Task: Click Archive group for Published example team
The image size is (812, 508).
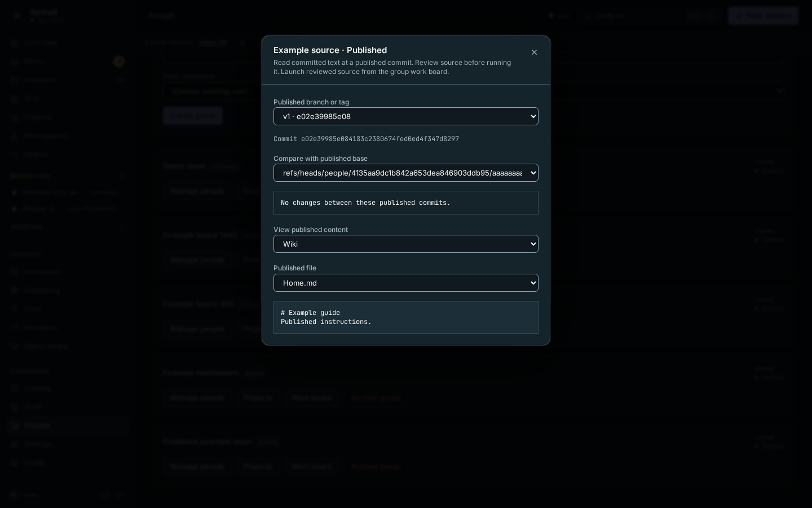Action: [376, 466]
